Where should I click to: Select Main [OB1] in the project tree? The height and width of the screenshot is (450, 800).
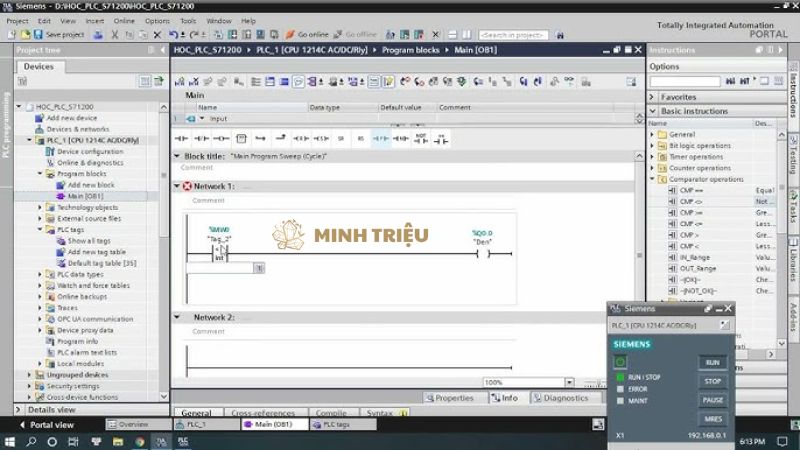click(85, 196)
